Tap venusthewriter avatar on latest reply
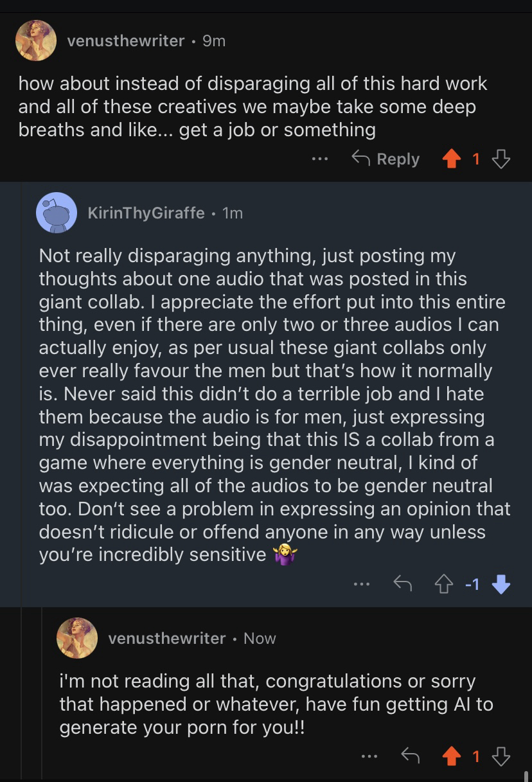Screen dimensions: 532x782 (x=77, y=638)
